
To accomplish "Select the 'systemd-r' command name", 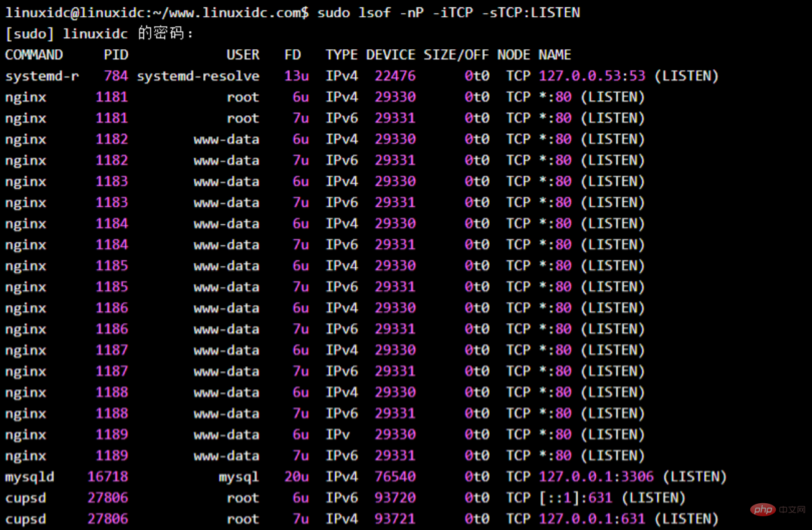I will click(x=42, y=76).
